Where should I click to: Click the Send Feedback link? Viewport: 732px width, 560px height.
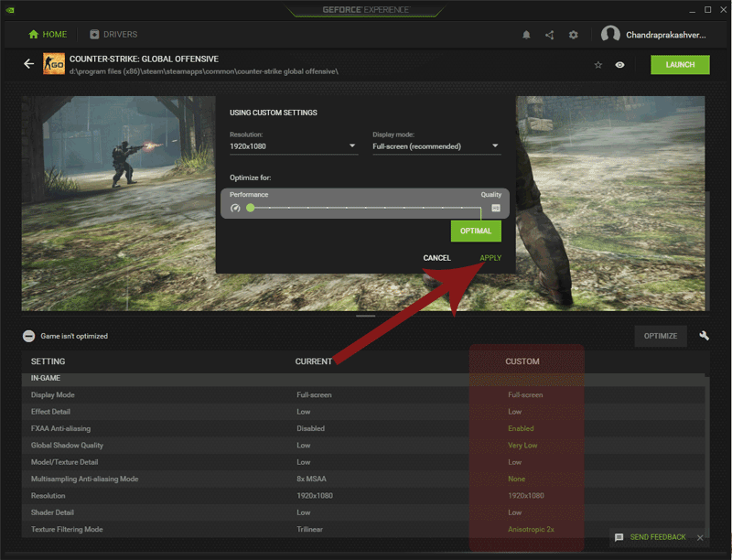coord(658,537)
